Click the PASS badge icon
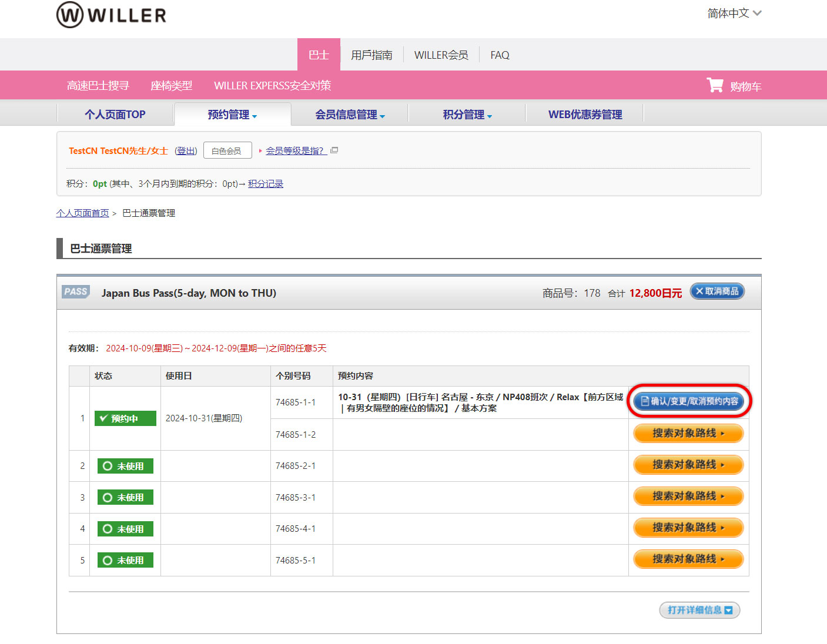 (76, 292)
